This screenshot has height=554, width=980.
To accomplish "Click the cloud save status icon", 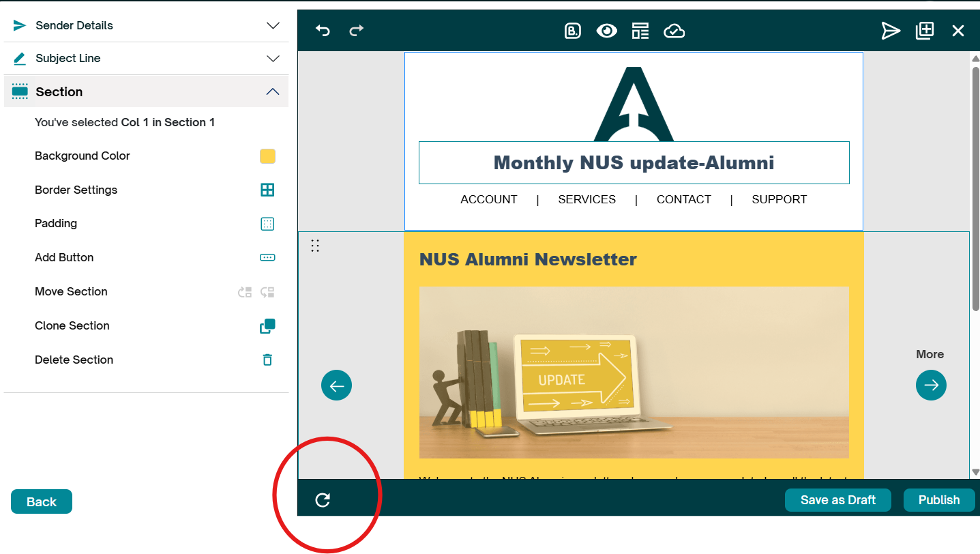I will 674,31.
